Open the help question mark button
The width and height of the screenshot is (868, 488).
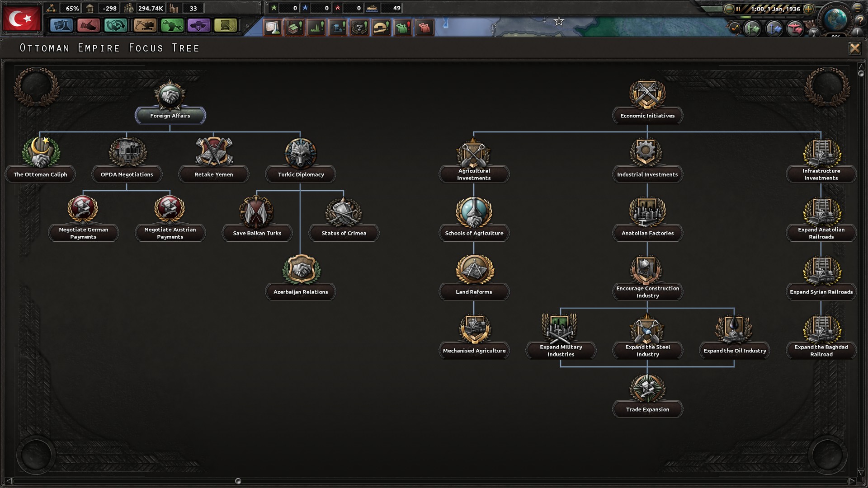point(860,21)
